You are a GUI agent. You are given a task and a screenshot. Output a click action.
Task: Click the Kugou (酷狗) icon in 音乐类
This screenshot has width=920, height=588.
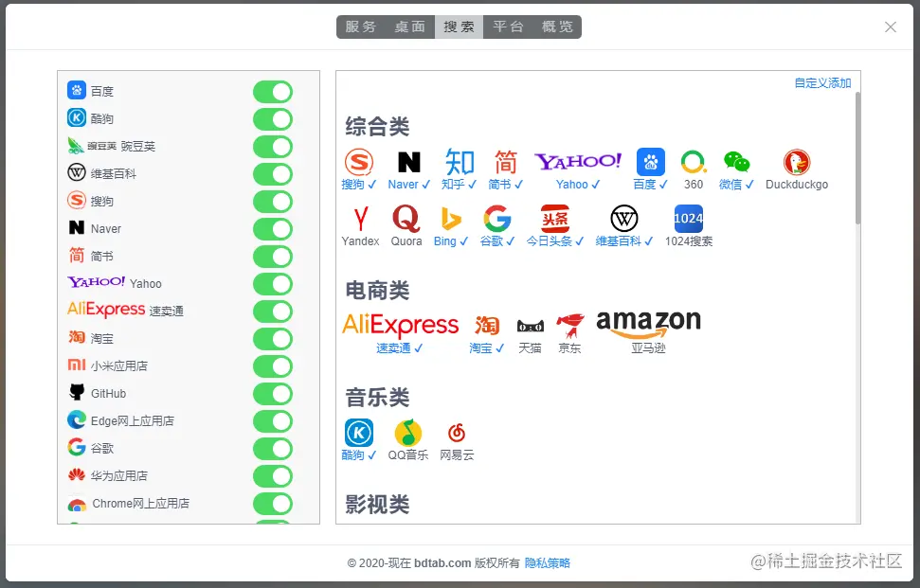click(359, 434)
